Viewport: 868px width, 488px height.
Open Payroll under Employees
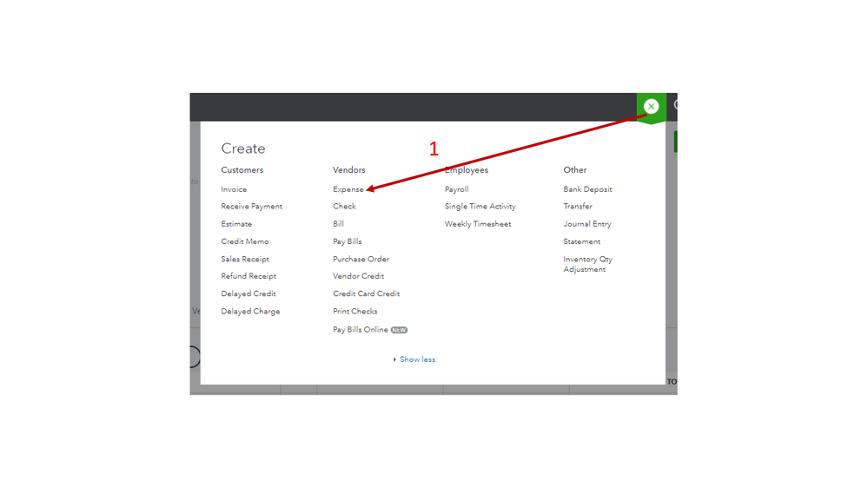click(457, 189)
